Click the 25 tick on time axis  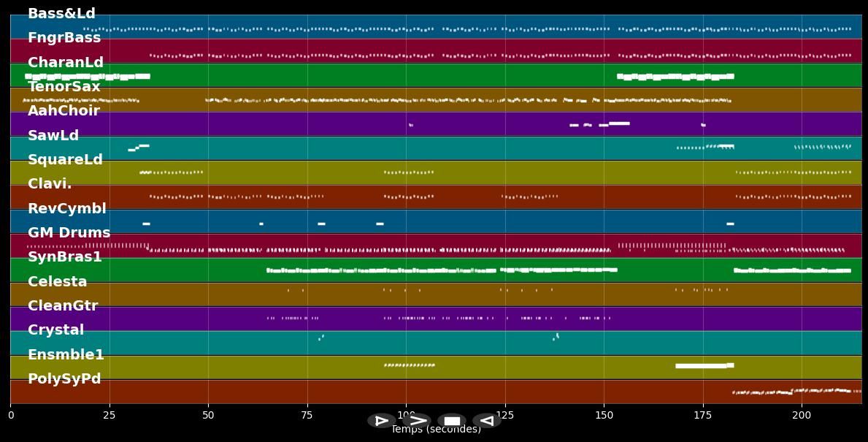(x=110, y=416)
